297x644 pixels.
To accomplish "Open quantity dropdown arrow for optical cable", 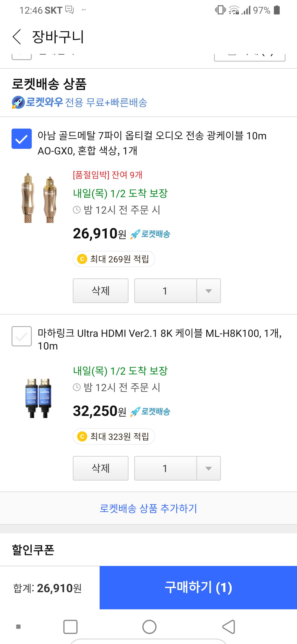I will point(208,291).
